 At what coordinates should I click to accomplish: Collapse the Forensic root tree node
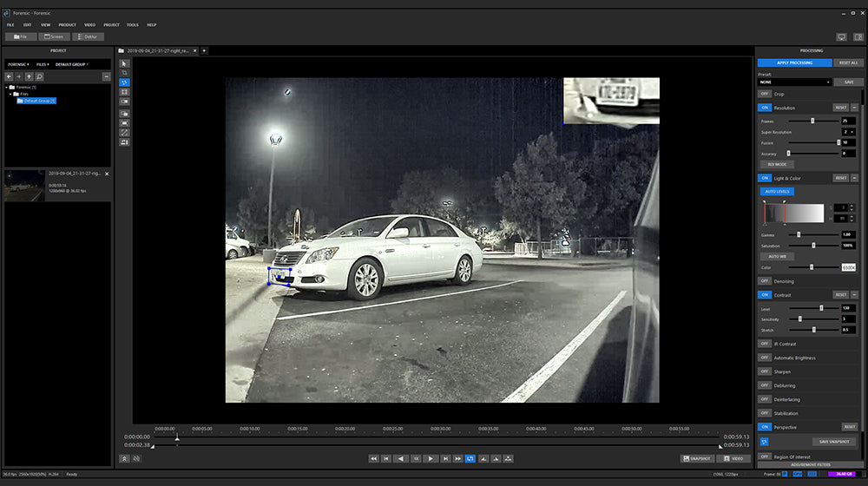pyautogui.click(x=7, y=88)
